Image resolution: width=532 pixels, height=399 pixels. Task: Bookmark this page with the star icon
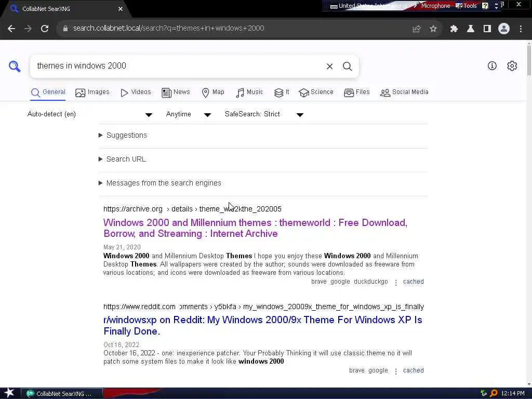pyautogui.click(x=433, y=29)
